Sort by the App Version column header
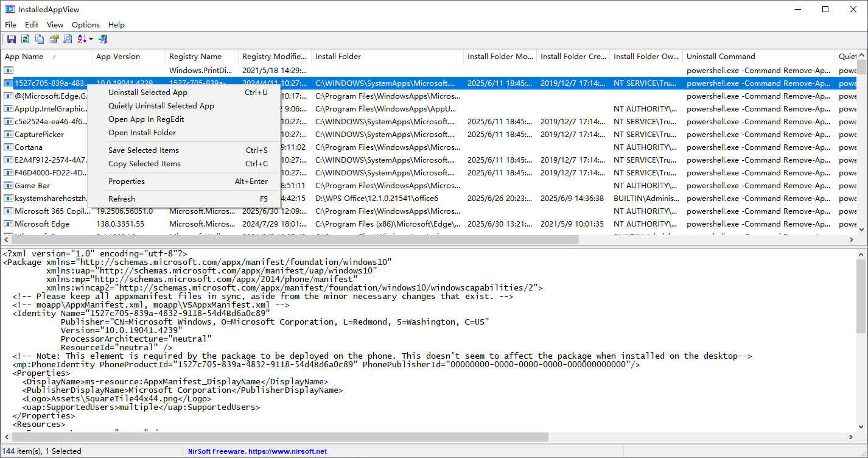The height and width of the screenshot is (458, 868). coord(128,57)
